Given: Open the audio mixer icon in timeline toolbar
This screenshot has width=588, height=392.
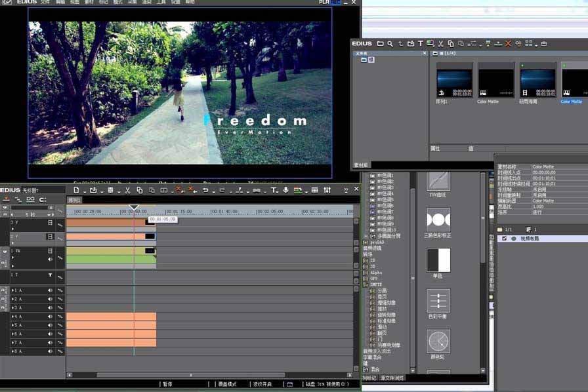Looking at the screenshot, I should 327,190.
